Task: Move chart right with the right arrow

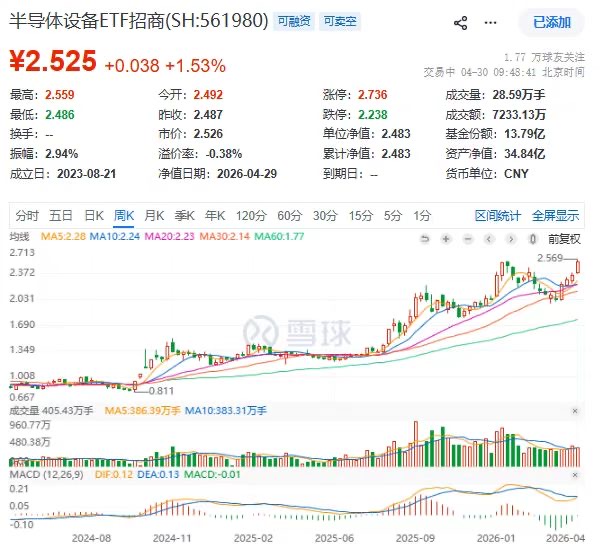Action: point(511,239)
